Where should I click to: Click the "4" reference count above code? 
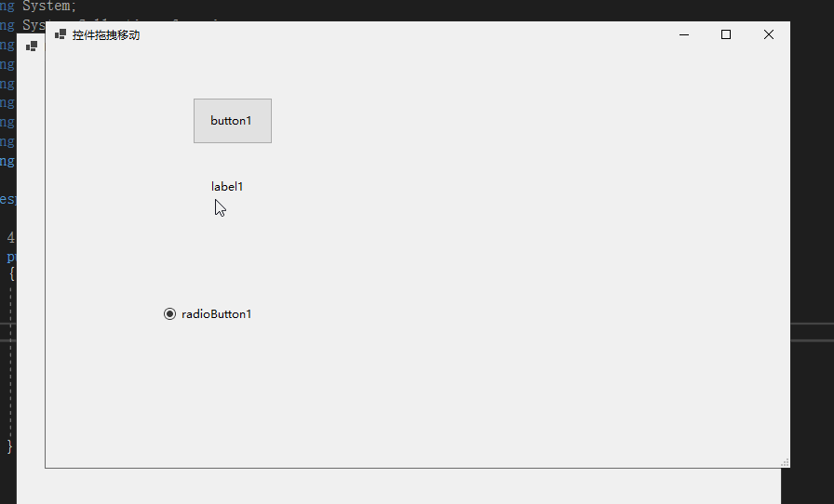pos(10,237)
